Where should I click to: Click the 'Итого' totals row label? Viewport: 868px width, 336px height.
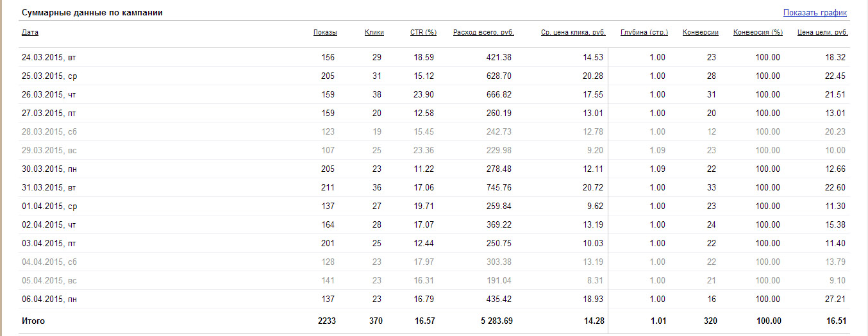33,321
